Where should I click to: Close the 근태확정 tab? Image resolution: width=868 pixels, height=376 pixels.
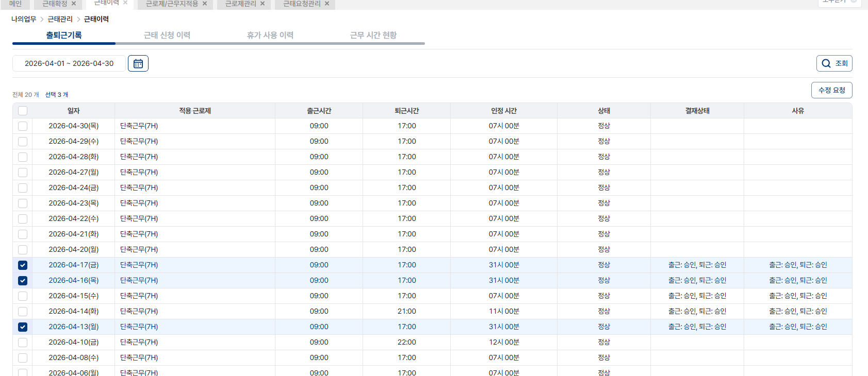click(74, 4)
